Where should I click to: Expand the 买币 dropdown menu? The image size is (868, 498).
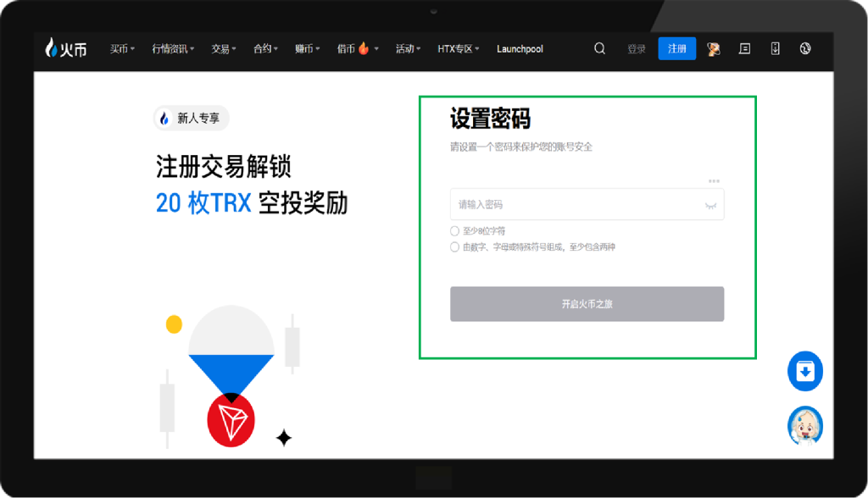(x=122, y=49)
